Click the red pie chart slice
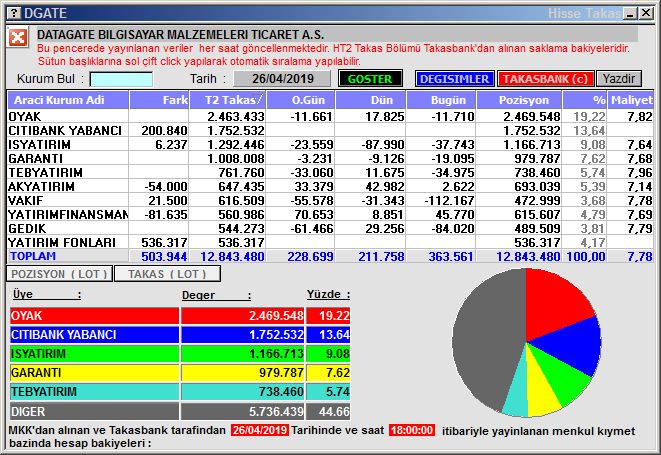661x455 pixels. pyautogui.click(x=552, y=304)
